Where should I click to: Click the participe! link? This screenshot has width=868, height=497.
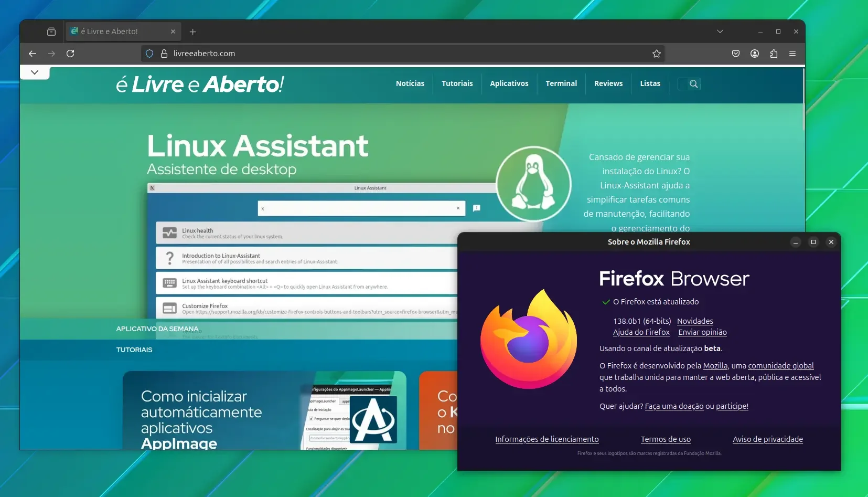(x=732, y=406)
